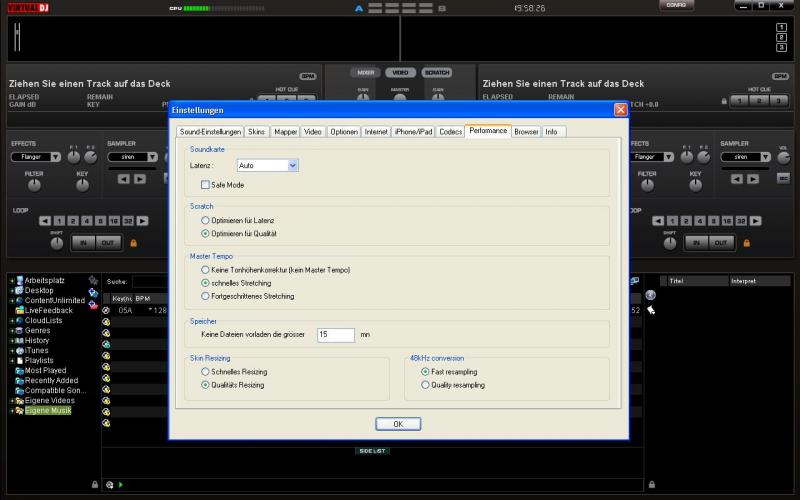Click left sampler previous arrow
This screenshot has height=500, width=800.
pyautogui.click(x=123, y=179)
